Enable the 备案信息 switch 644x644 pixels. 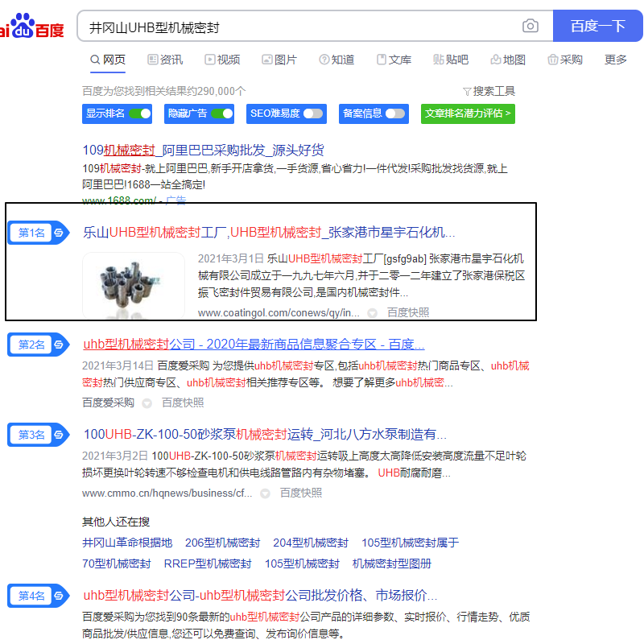tap(395, 114)
